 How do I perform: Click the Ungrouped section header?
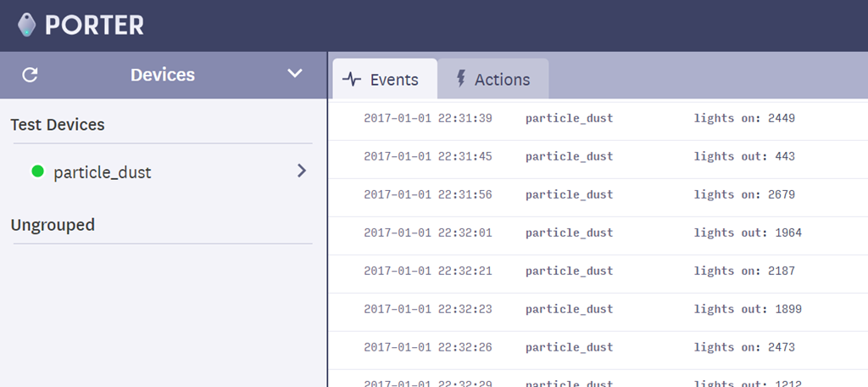(53, 225)
